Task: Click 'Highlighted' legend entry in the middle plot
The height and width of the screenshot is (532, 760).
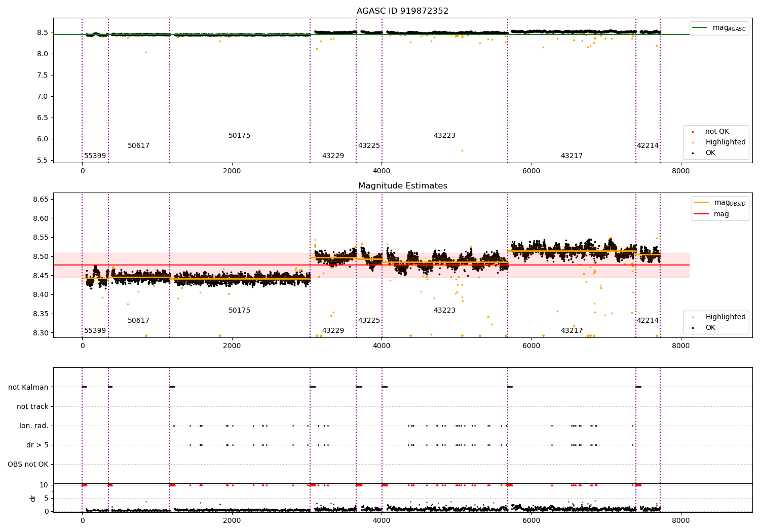Action: tap(719, 317)
